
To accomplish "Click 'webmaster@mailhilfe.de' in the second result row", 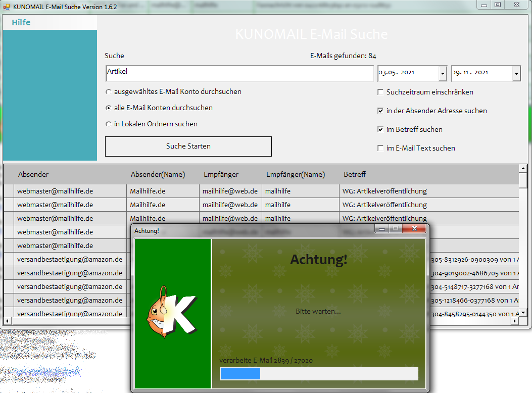I will 55,205.
